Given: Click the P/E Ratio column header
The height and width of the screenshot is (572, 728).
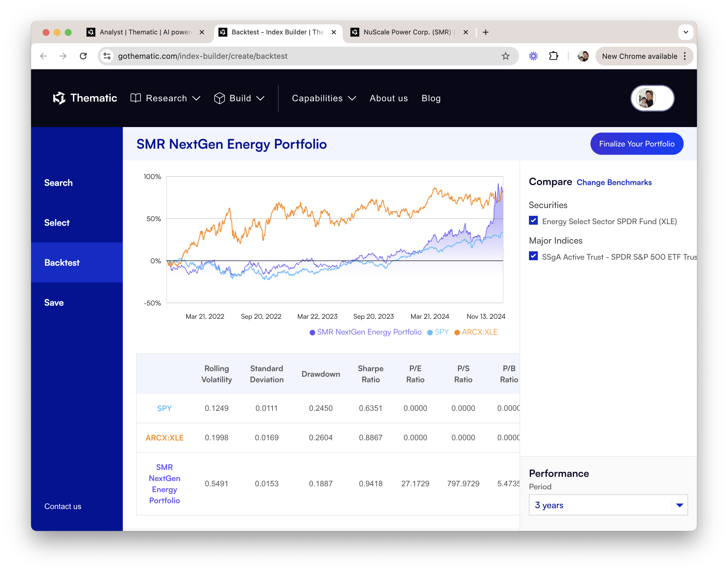Looking at the screenshot, I should [x=415, y=374].
